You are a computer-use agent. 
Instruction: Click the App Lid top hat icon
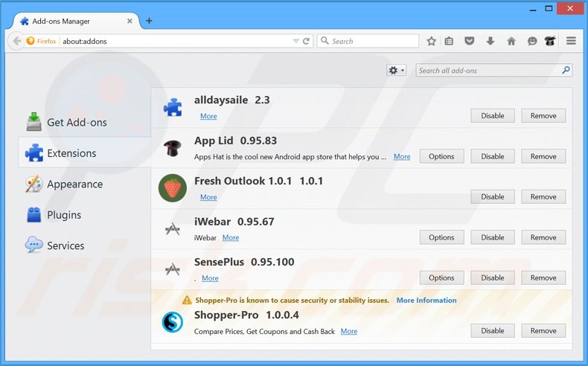(173, 148)
